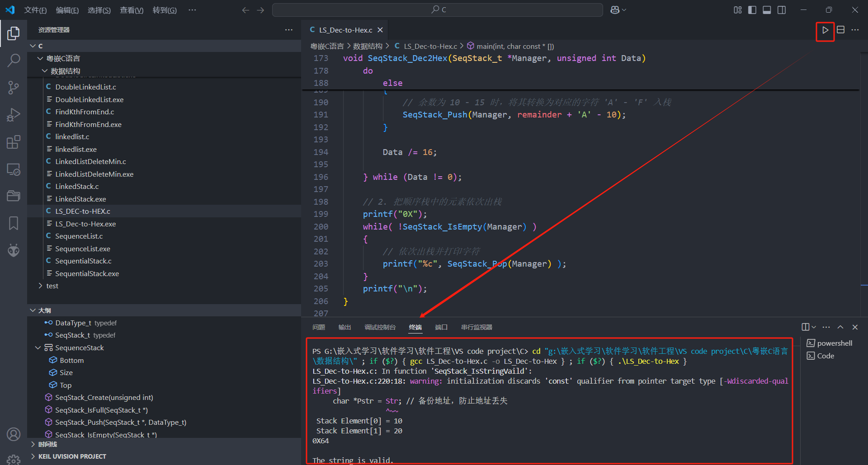Open Run and Debug view
Image resolution: width=868 pixels, height=465 pixels.
pyautogui.click(x=14, y=115)
